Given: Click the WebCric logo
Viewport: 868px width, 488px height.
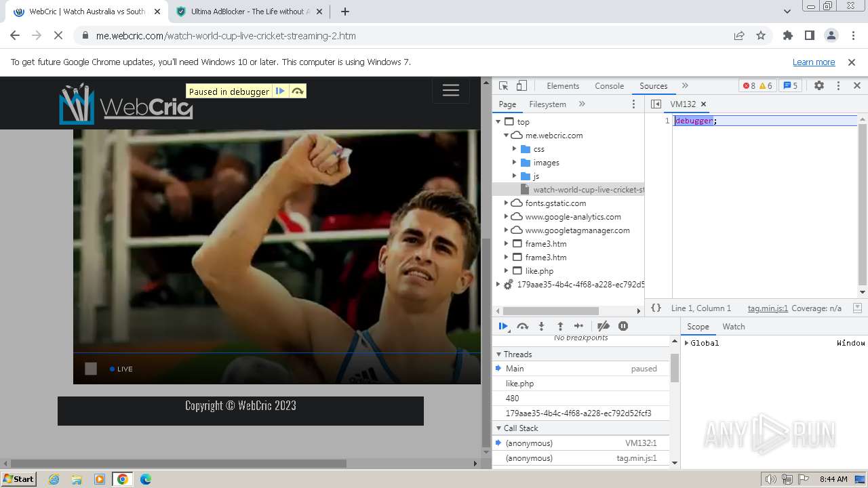Looking at the screenshot, I should pyautogui.click(x=126, y=103).
